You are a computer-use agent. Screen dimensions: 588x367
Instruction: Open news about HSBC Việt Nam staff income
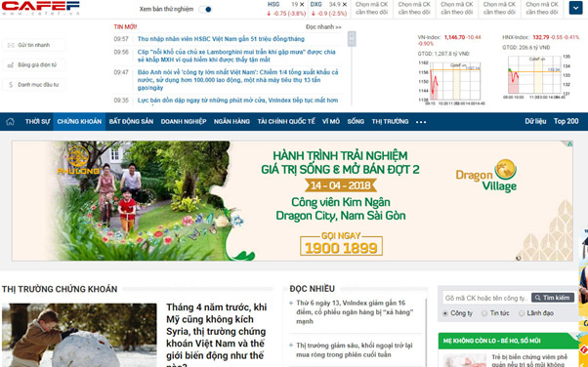221,39
